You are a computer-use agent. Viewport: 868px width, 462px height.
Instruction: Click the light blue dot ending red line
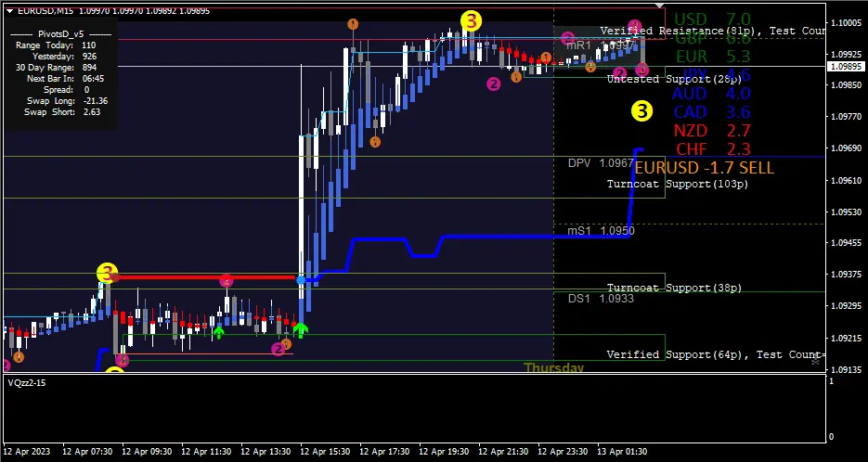[301, 280]
